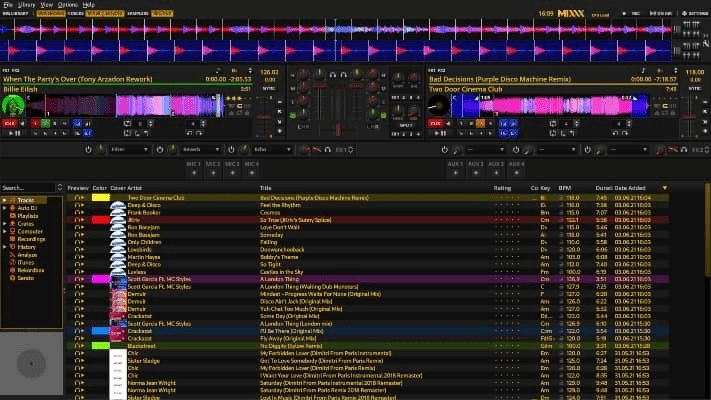Trigger green hotcue 2 on deck 1

[45, 123]
